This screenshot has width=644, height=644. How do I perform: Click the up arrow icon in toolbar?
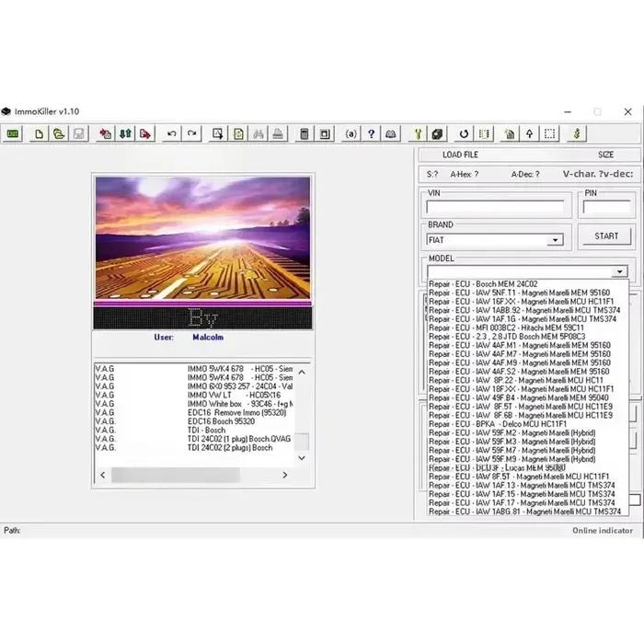click(x=529, y=134)
